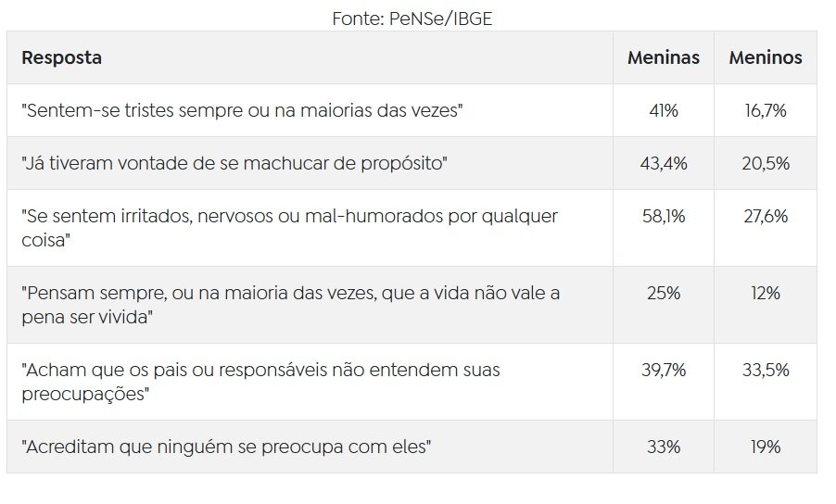The width and height of the screenshot is (836, 504).
Task: Select the "a vida não vale a pena" response
Action: click(289, 304)
